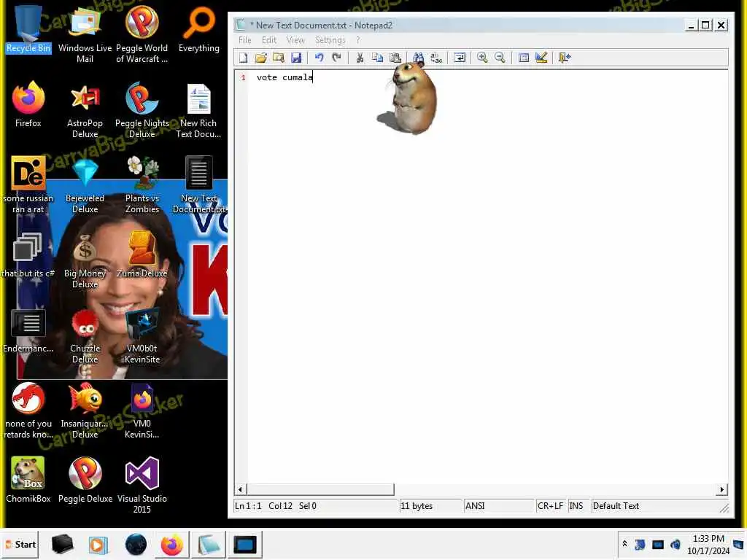The height and width of the screenshot is (560, 747).
Task: Select New Text Document.txt desktop icon
Action: [x=198, y=184]
